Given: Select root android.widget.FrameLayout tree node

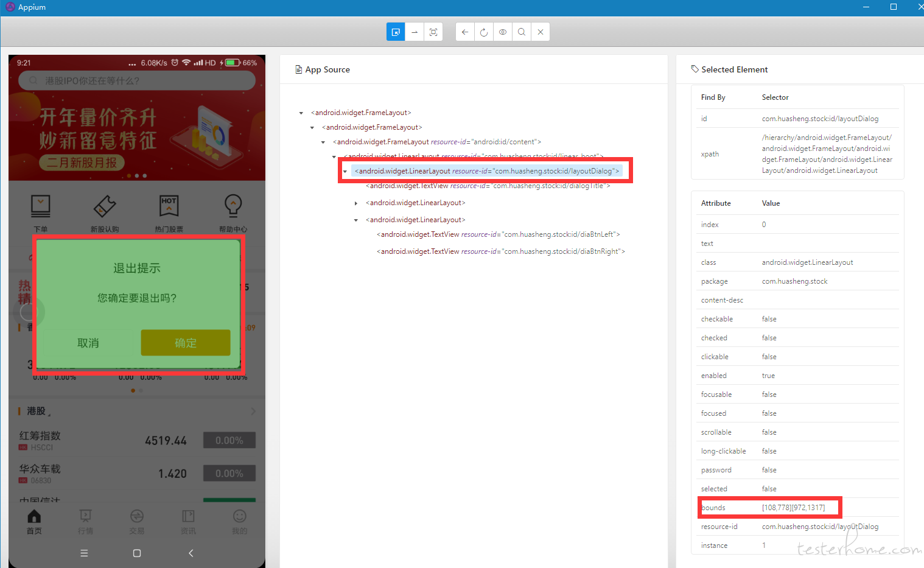Looking at the screenshot, I should (361, 113).
